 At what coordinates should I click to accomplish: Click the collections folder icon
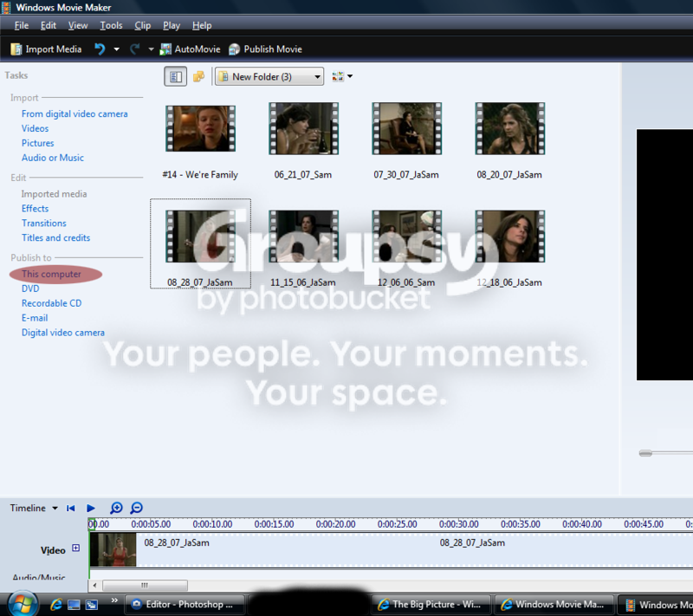pos(198,76)
